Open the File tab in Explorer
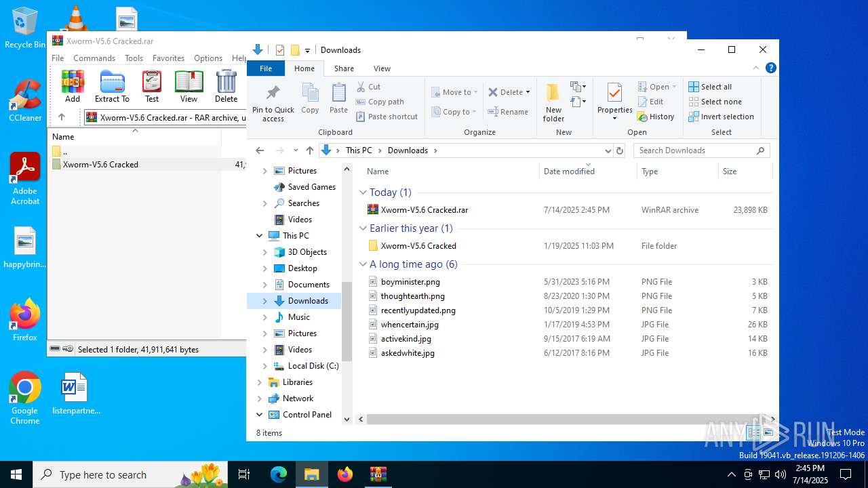Screen dimensions: 868x488 (266, 68)
